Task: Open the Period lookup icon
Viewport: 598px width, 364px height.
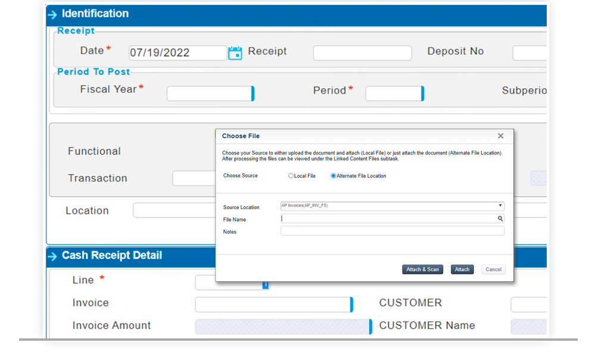Action: coord(423,94)
